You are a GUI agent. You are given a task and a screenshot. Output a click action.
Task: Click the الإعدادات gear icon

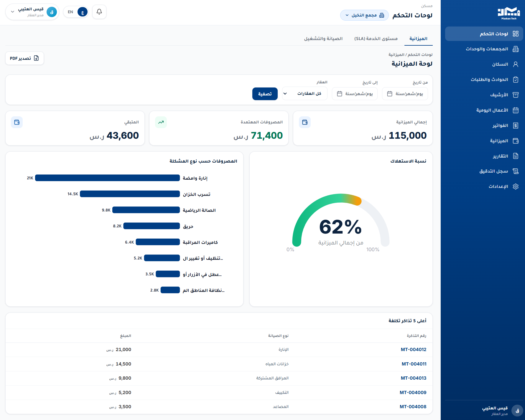point(516,186)
